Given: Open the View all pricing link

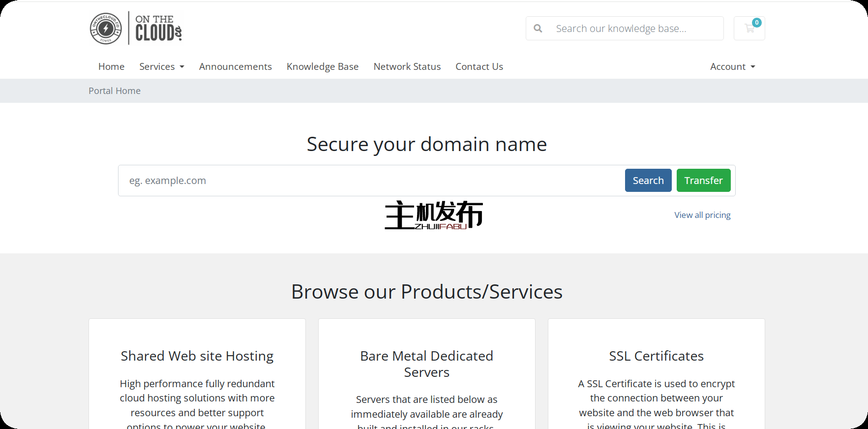Looking at the screenshot, I should tap(702, 215).
